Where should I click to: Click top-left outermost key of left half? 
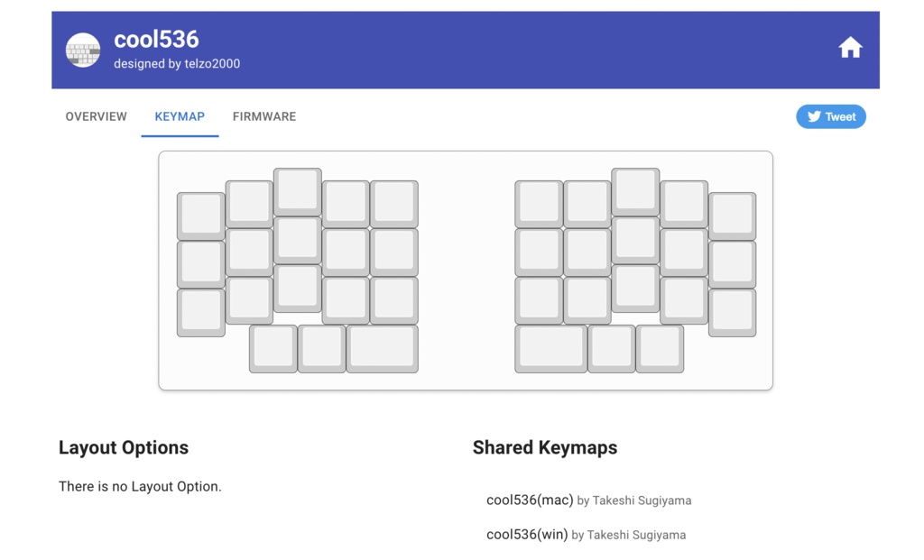pos(201,216)
